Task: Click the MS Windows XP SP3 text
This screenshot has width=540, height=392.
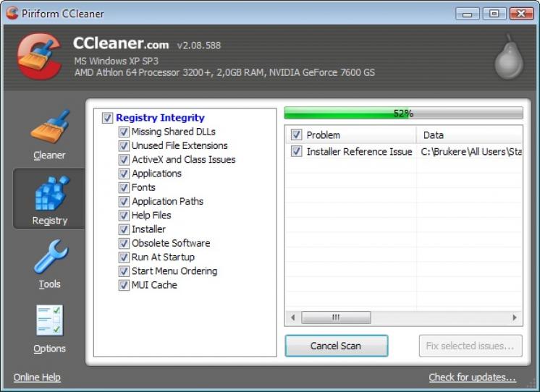Action: pos(116,61)
